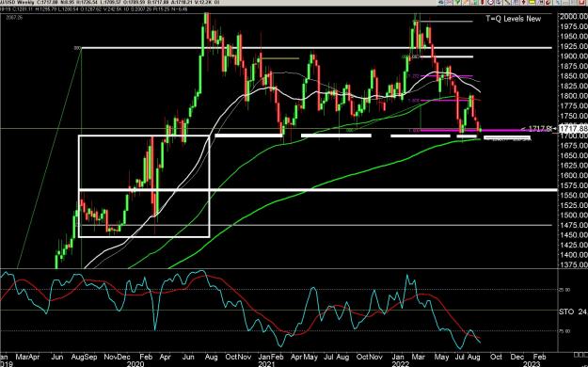Click the 2021 year label on time axis

click(267, 363)
